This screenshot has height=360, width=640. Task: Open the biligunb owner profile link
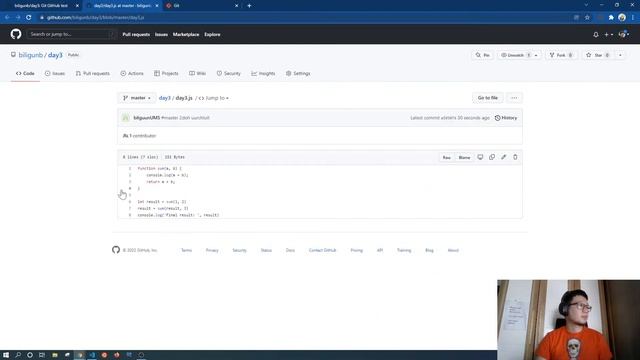pos(31,55)
